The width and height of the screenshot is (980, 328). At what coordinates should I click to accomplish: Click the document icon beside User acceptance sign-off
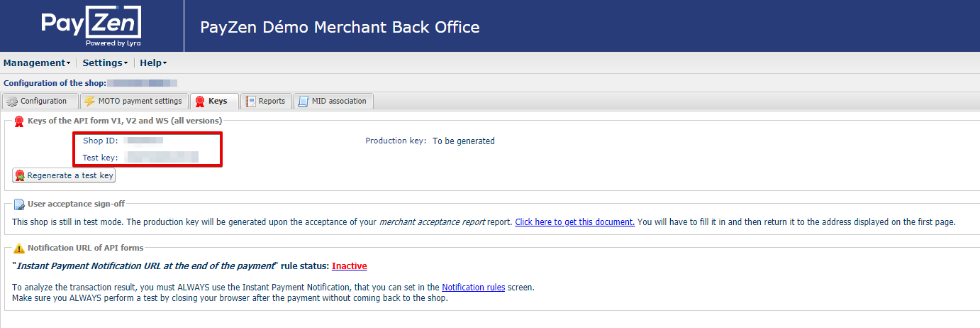pos(19,204)
